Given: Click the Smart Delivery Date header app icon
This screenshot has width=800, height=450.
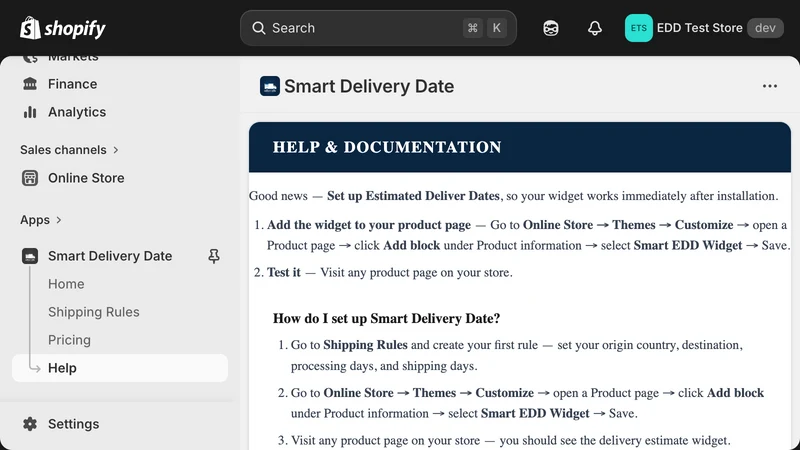Looking at the screenshot, I should pyautogui.click(x=270, y=86).
